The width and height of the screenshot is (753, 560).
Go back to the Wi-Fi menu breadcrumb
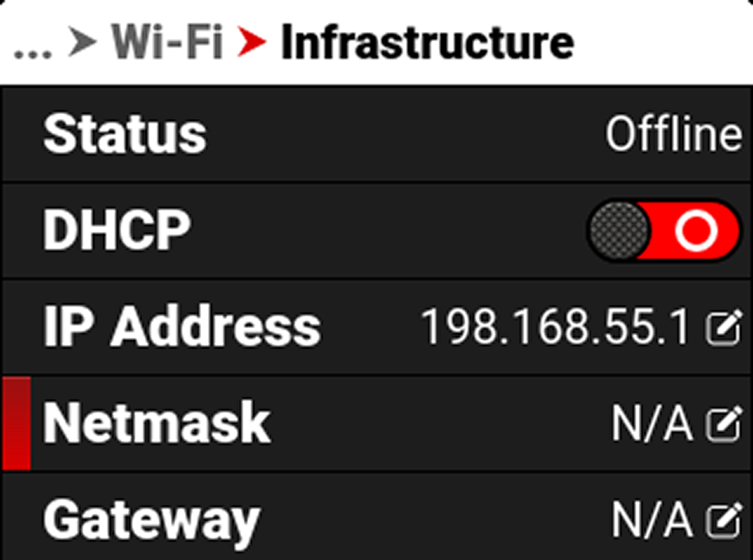pyautogui.click(x=168, y=43)
